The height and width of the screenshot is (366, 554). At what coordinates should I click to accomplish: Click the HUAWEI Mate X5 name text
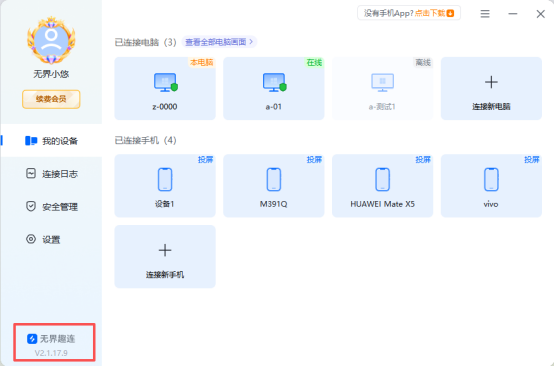(382, 204)
